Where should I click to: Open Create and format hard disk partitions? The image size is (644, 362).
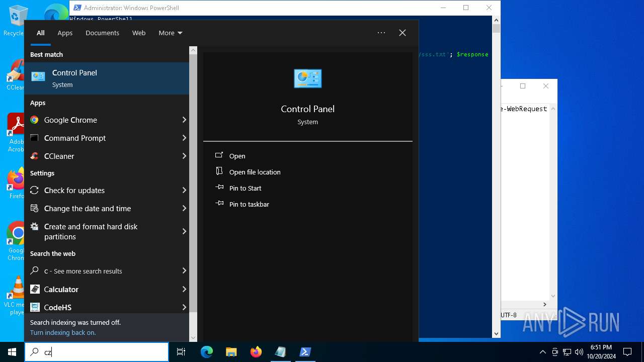(103, 231)
